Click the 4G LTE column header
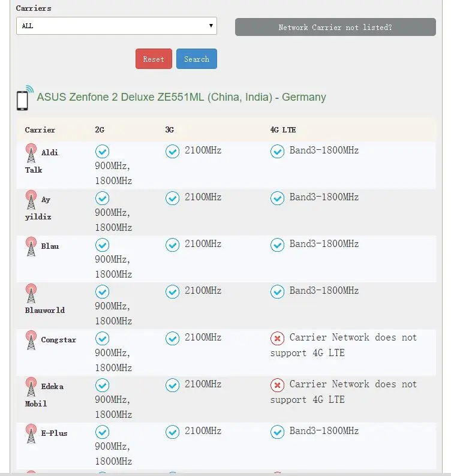The image size is (451, 476). tap(283, 130)
